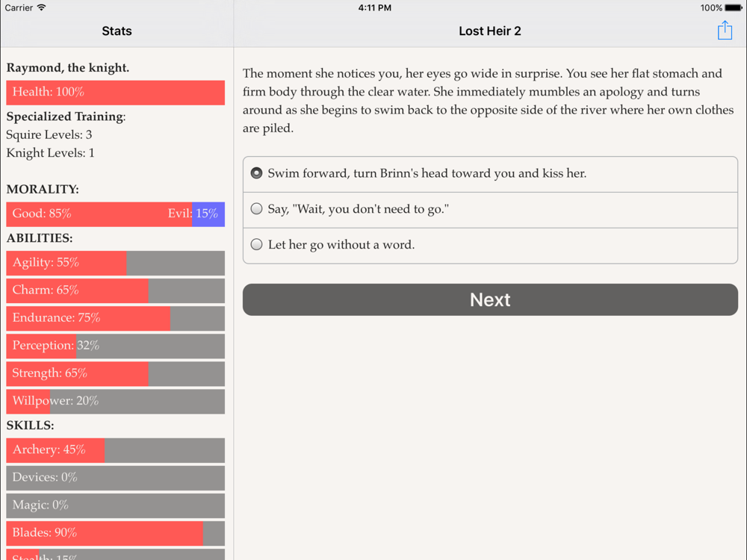Viewport: 747px width, 560px height.
Task: Click the Next button
Action: [490, 299]
